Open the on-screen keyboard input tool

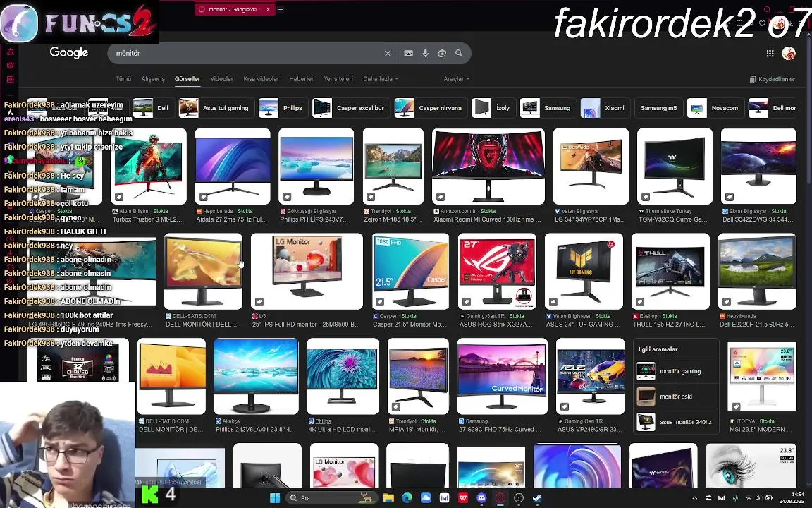409,54
